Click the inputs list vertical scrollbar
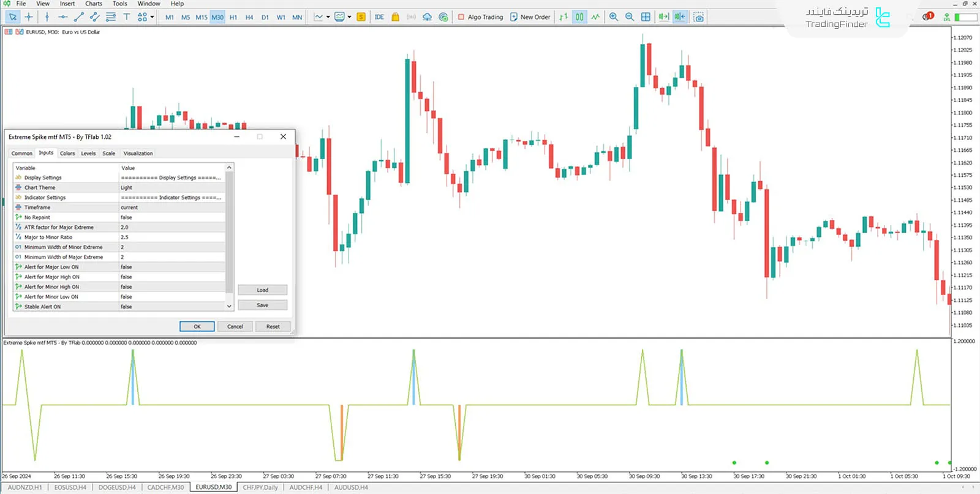Viewport: 980px width, 494px height. [229, 233]
